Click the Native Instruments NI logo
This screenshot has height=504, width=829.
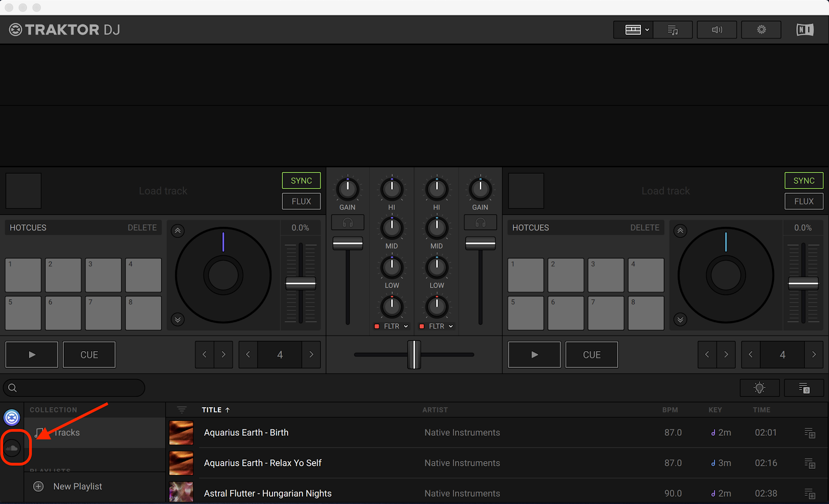(x=805, y=30)
